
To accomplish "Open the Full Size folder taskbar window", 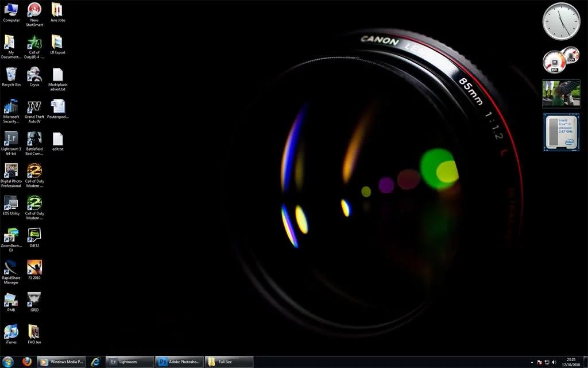I will point(229,362).
